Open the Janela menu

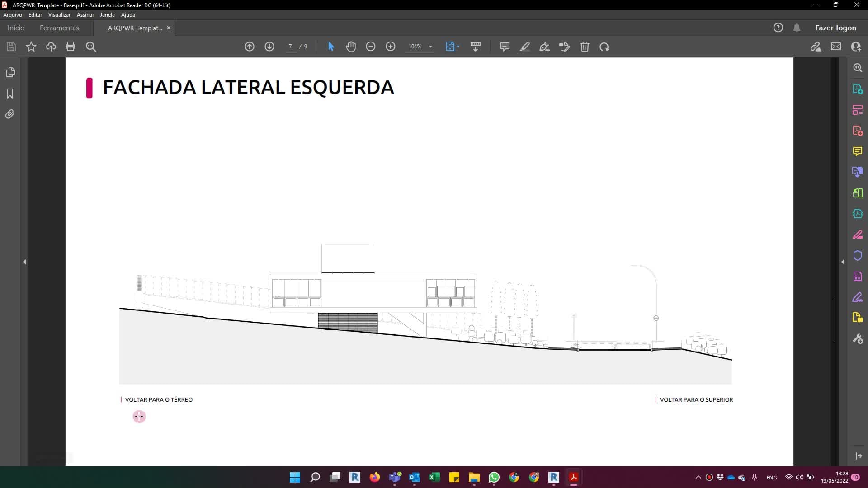(x=107, y=15)
